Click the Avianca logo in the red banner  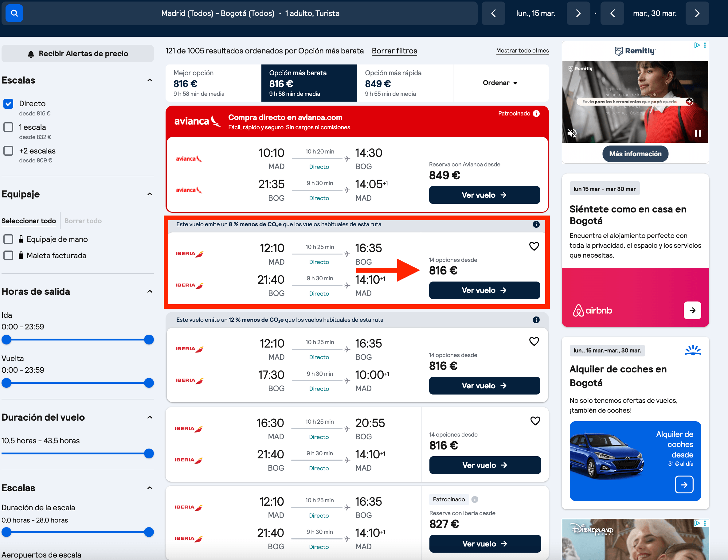click(197, 121)
